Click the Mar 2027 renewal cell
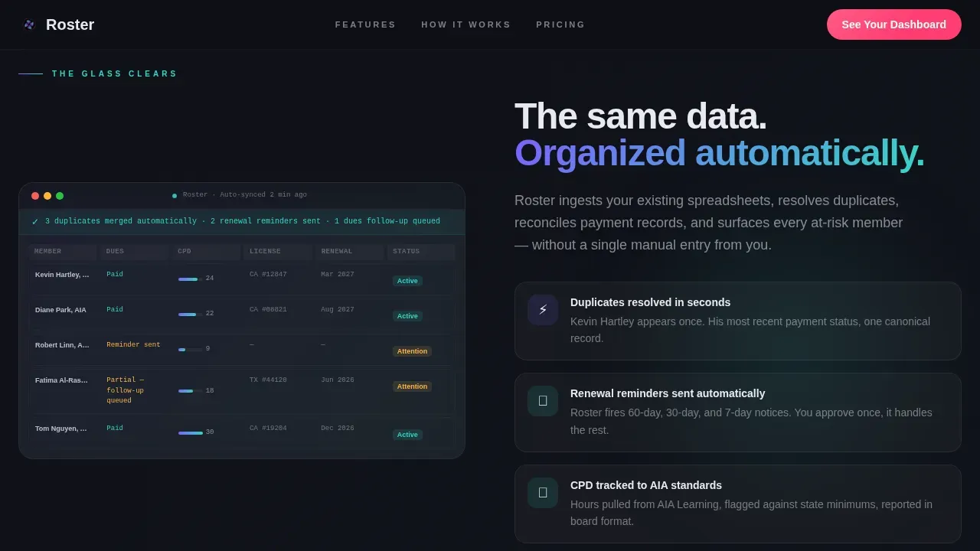This screenshot has height=551, width=980. click(x=338, y=275)
